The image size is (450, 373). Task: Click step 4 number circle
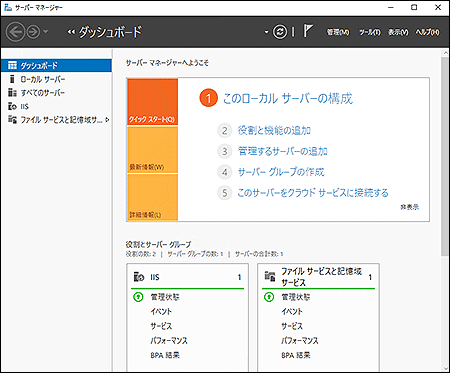click(x=225, y=172)
